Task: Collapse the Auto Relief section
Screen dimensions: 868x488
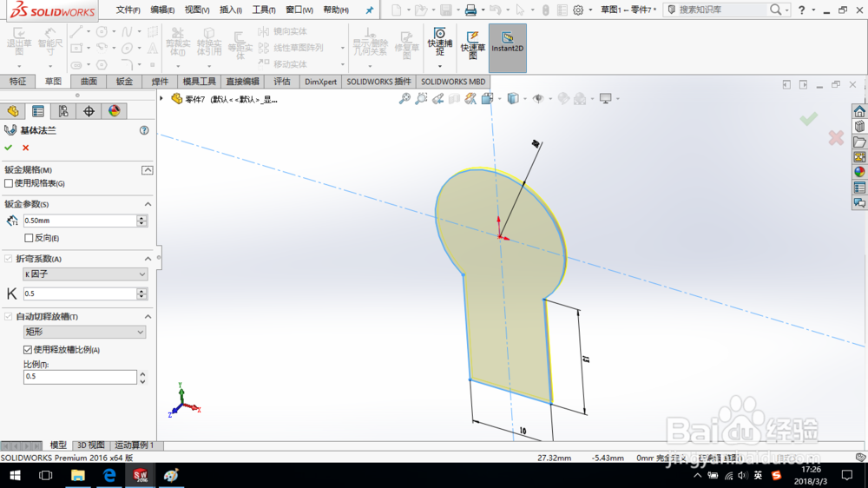Action: pyautogui.click(x=148, y=317)
